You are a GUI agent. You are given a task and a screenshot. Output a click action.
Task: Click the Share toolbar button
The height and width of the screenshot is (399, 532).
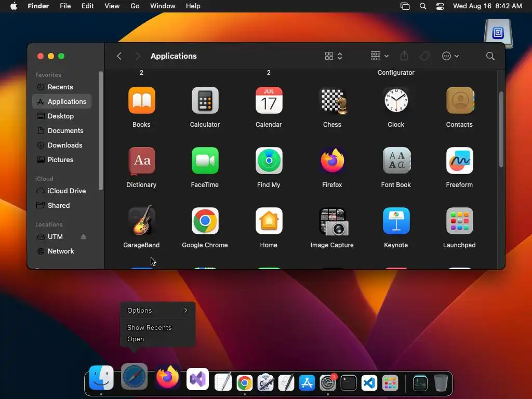tap(404, 56)
